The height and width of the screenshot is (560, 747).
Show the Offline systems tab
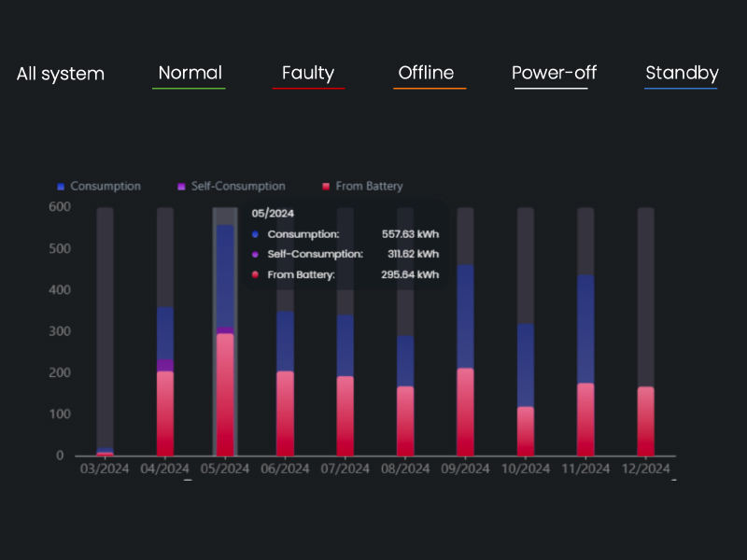point(426,73)
